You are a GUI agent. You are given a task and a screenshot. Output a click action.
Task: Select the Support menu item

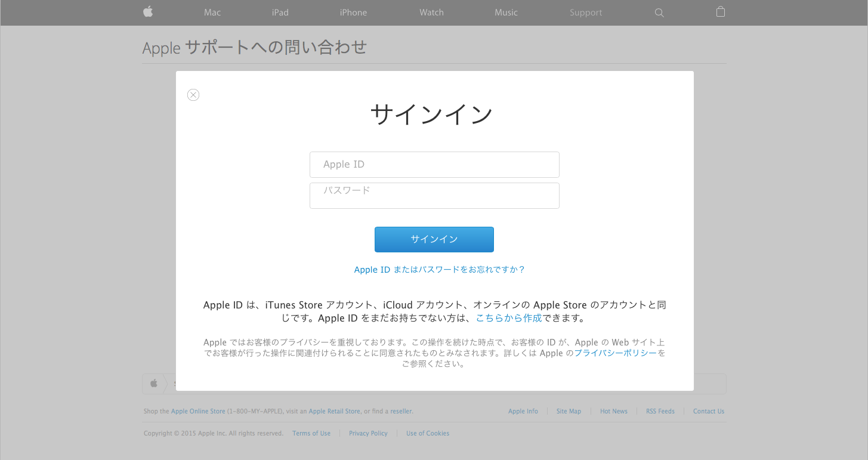[x=586, y=13]
